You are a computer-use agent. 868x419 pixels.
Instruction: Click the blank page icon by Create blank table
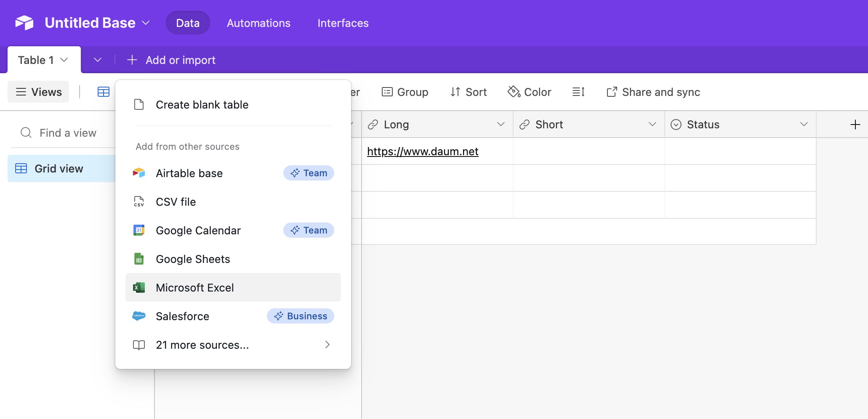[x=139, y=104]
